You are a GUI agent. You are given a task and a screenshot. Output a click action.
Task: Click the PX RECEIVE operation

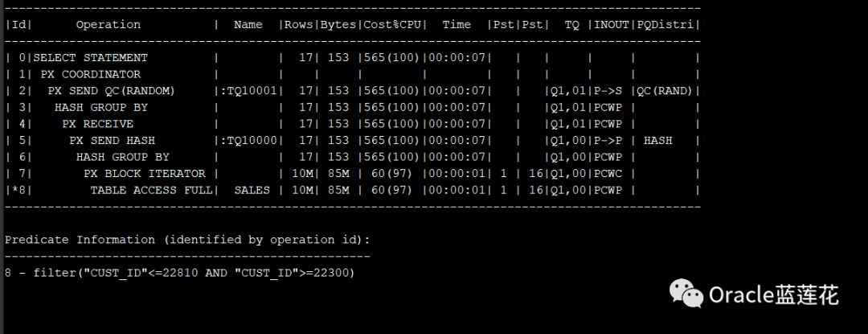click(x=97, y=124)
